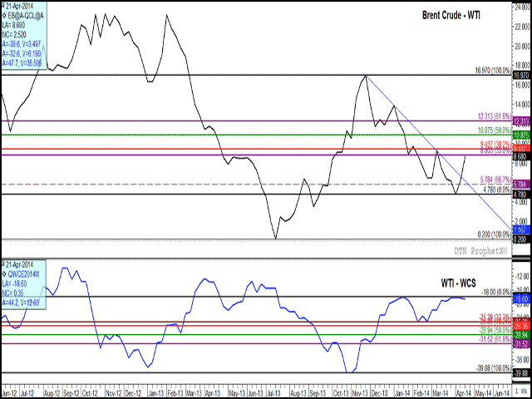This screenshot has width=532, height=399.
Task: Click the 1 Wk interval label
Action: [521, 390]
